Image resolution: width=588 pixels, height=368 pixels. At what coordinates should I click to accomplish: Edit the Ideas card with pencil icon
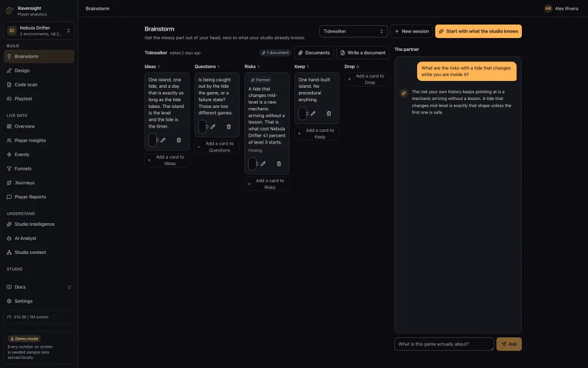(163, 140)
